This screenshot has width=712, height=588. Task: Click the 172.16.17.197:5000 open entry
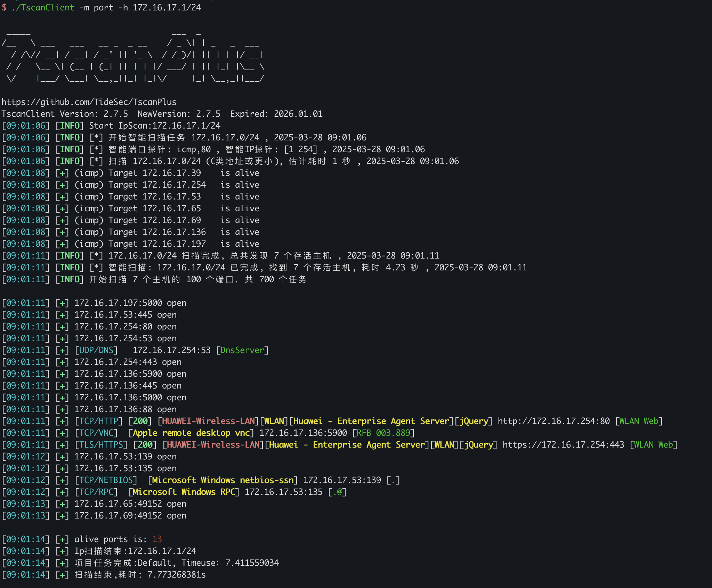click(130, 303)
